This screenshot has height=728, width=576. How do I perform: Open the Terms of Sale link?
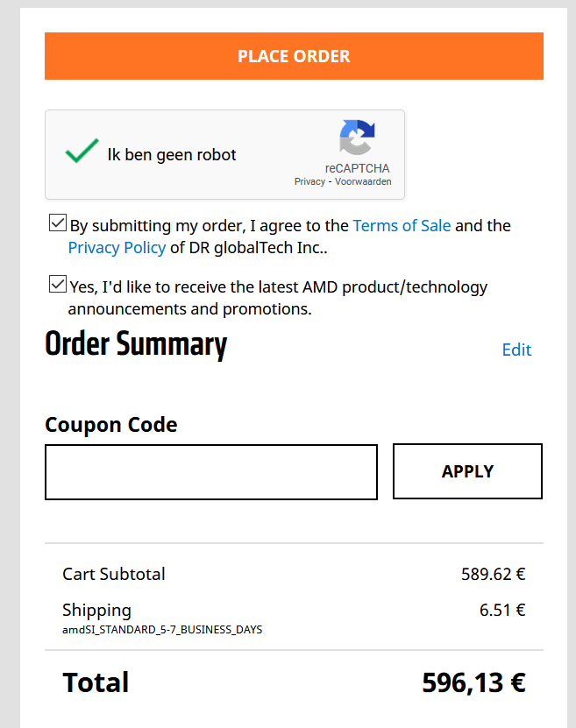[402, 225]
